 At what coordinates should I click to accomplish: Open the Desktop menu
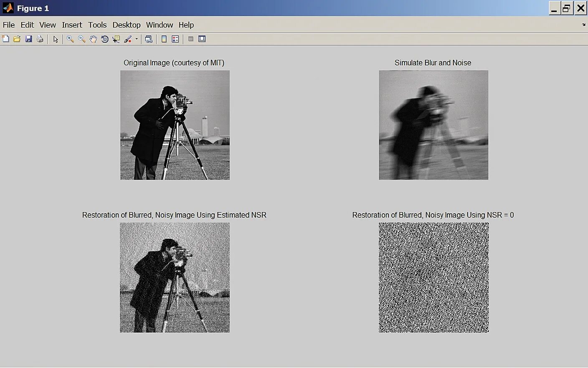click(127, 25)
